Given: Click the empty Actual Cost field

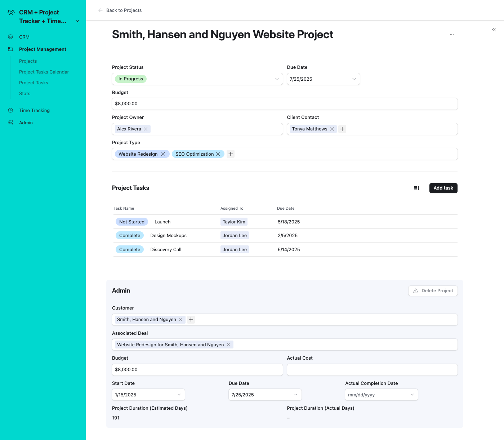Looking at the screenshot, I should [x=372, y=369].
